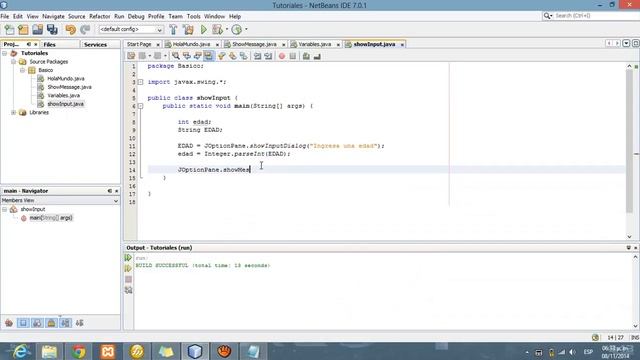Click the Undo toolbar icon
This screenshot has height=360, width=640.
(x=71, y=29)
